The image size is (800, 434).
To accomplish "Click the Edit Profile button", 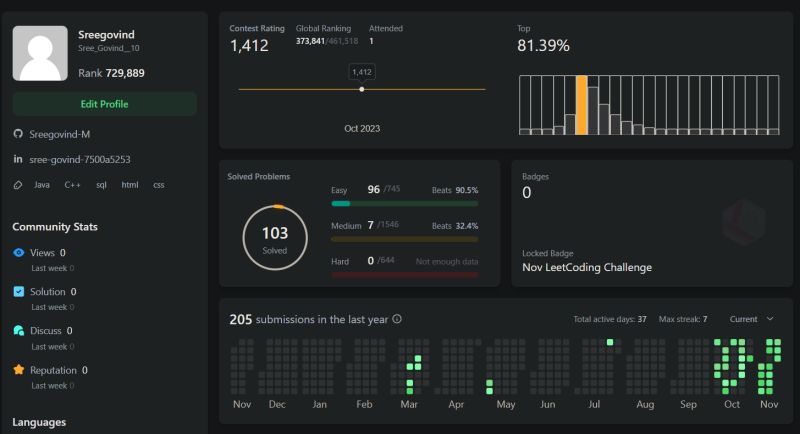I will pos(105,104).
